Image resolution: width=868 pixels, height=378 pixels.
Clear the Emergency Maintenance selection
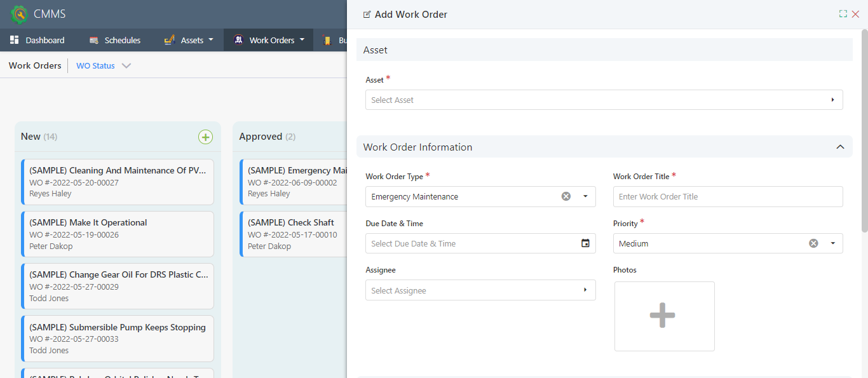point(566,196)
